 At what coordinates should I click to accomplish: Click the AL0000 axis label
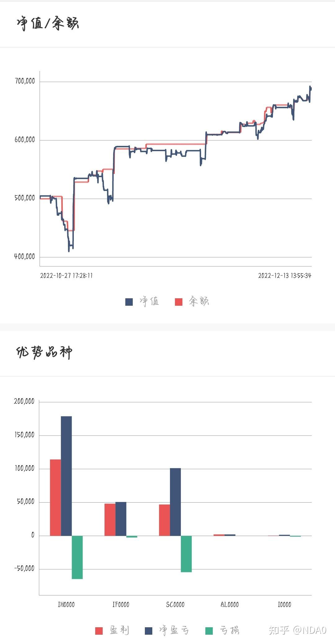point(230,604)
